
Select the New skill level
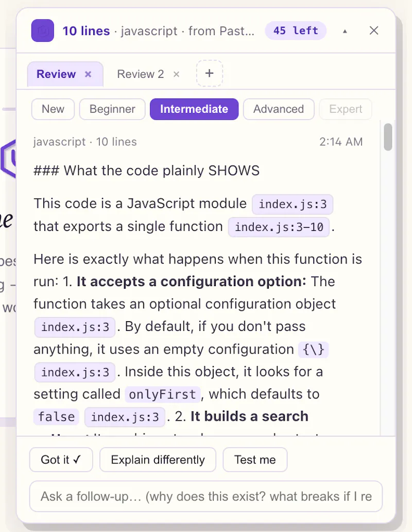pos(53,109)
